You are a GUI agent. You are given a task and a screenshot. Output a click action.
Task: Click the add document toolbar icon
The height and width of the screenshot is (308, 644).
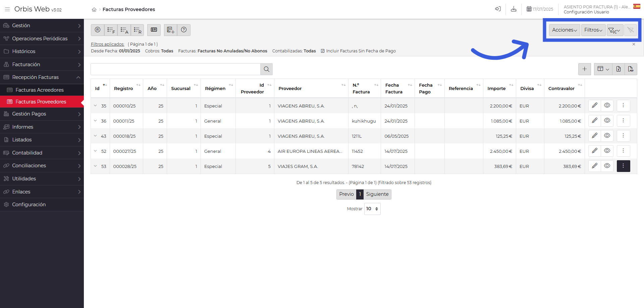[170, 30]
